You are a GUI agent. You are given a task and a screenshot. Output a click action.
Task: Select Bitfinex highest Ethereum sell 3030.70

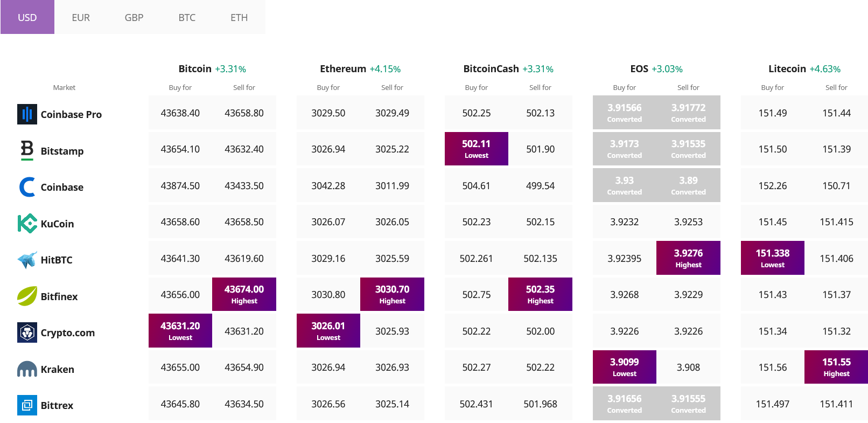(x=392, y=294)
